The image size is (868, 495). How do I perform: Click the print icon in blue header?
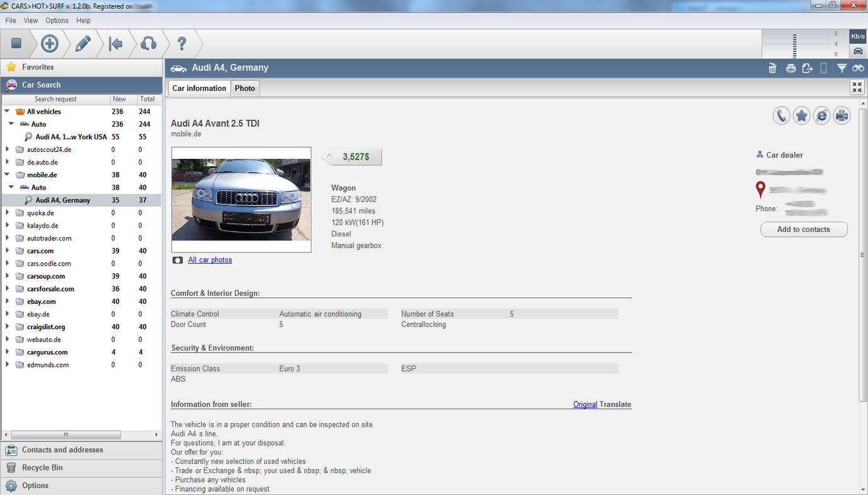790,68
